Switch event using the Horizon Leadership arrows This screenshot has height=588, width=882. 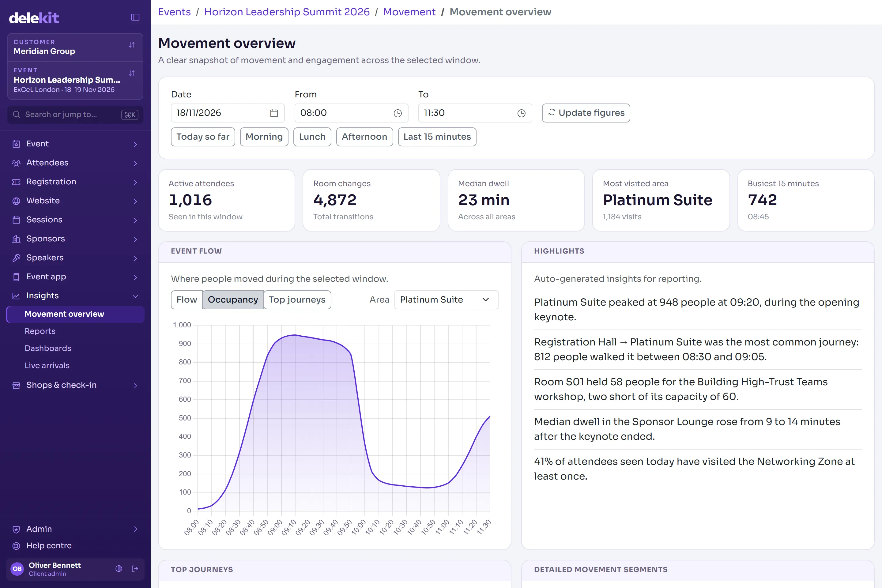point(132,73)
